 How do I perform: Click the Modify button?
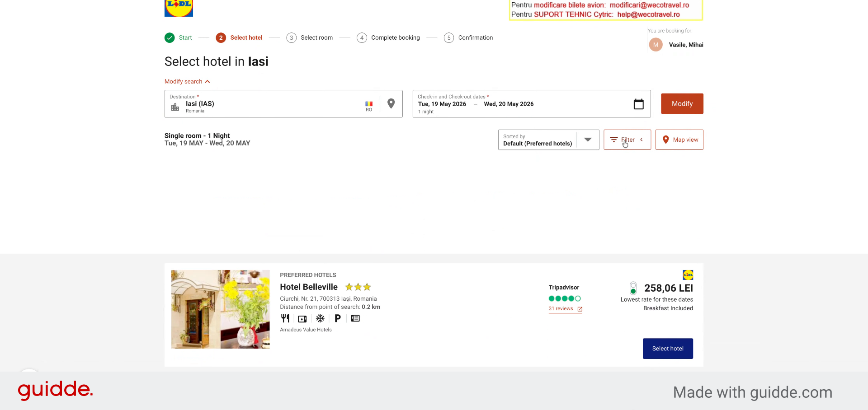(x=682, y=104)
